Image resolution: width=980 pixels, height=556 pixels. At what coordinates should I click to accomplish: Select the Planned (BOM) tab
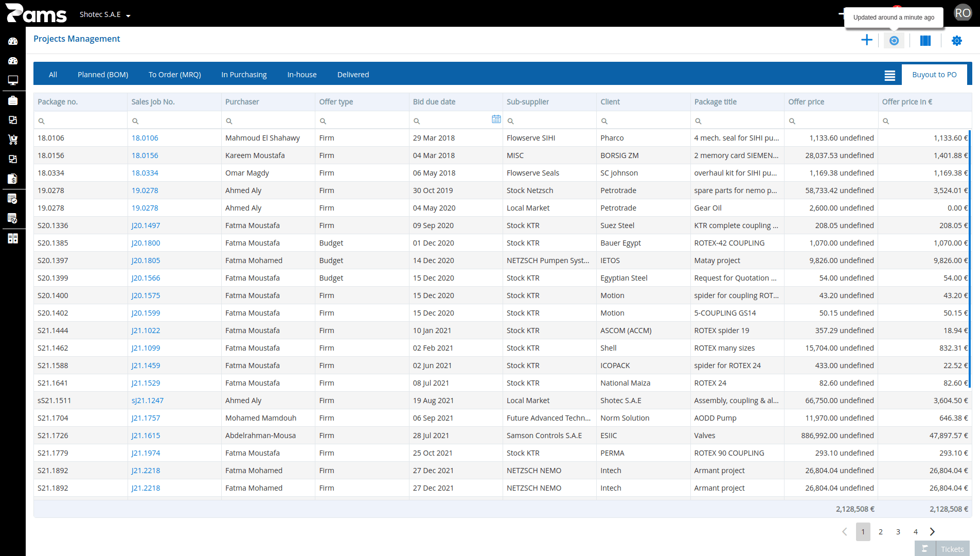coord(103,75)
